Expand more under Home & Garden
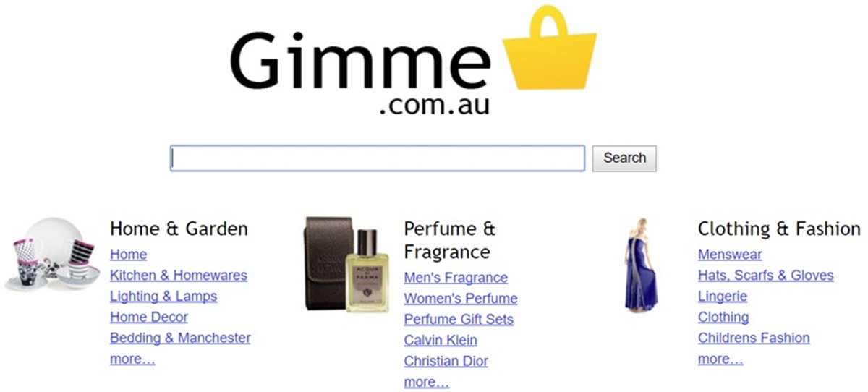This screenshot has height=392, width=868. 132,359
